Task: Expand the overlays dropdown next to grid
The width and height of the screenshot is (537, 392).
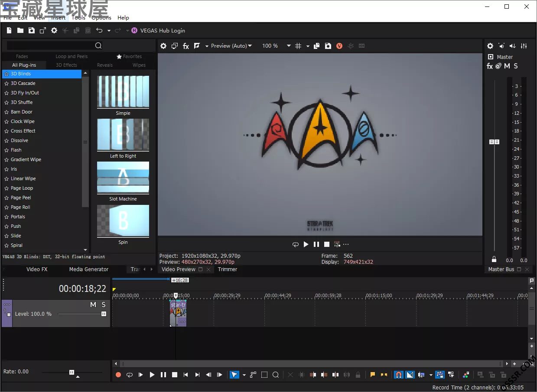Action: tap(308, 46)
